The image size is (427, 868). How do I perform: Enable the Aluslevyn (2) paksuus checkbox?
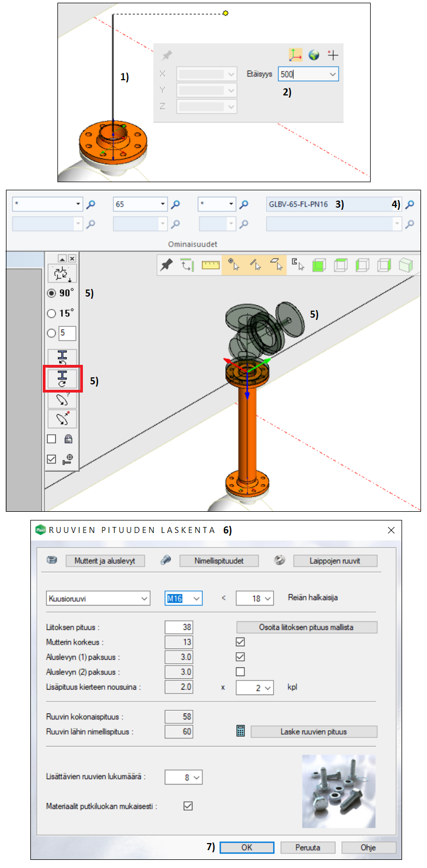tap(241, 672)
